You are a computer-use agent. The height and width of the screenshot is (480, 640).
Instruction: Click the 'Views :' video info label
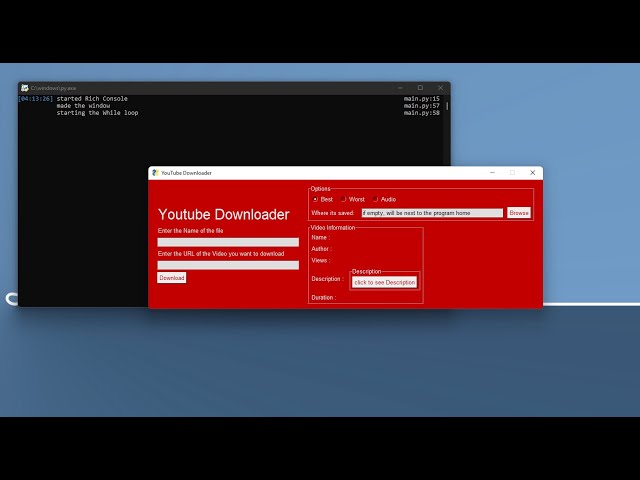coord(320,260)
